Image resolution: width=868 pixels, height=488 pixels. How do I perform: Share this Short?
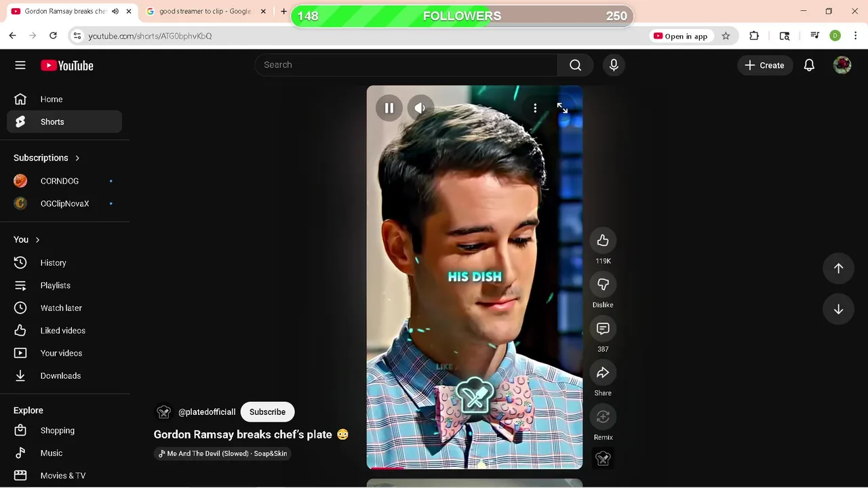[603, 373]
